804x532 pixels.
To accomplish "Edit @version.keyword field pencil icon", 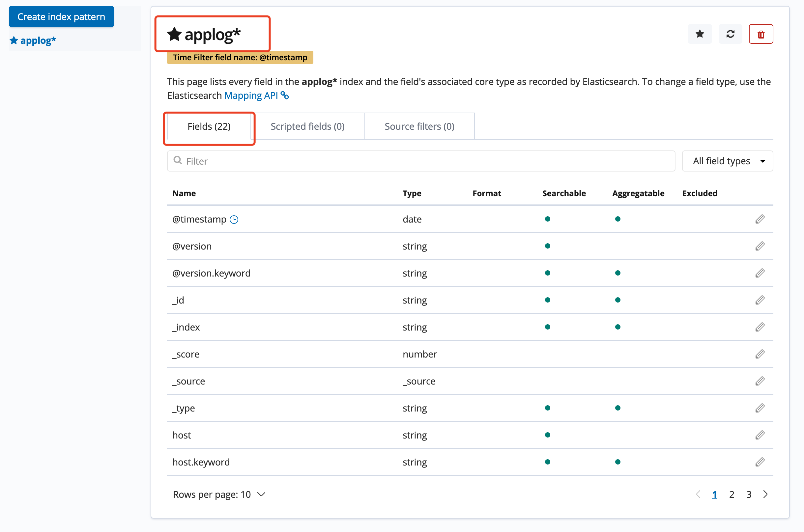I will (x=760, y=273).
